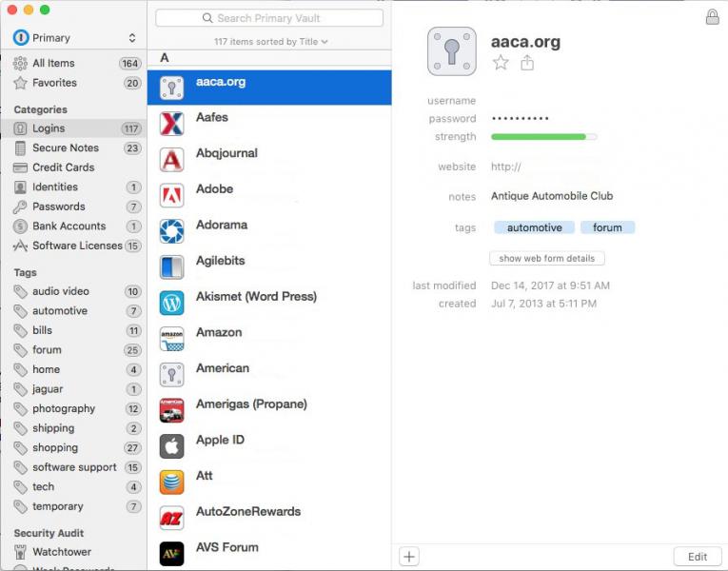Click the Security Audit section header
The image size is (728, 571).
click(49, 533)
